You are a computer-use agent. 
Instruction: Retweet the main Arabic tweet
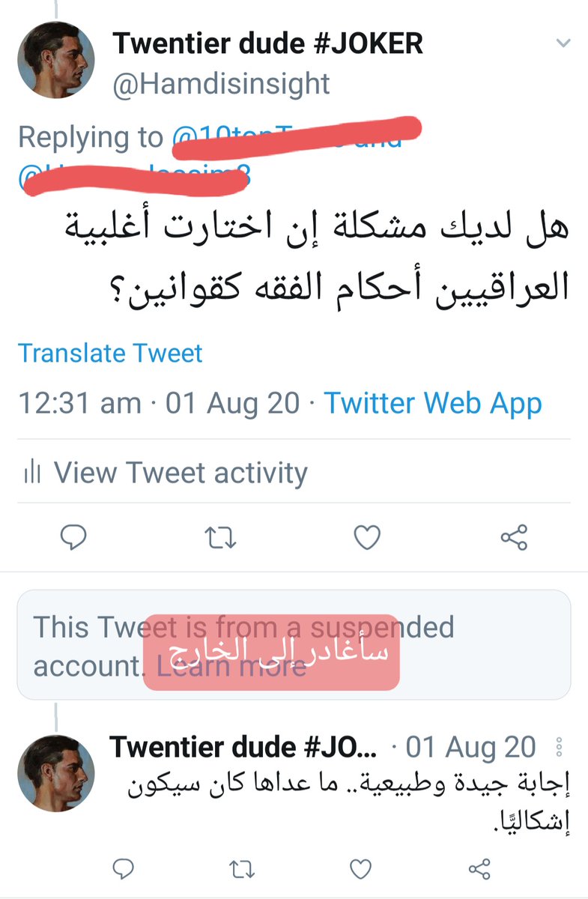pos(220,537)
